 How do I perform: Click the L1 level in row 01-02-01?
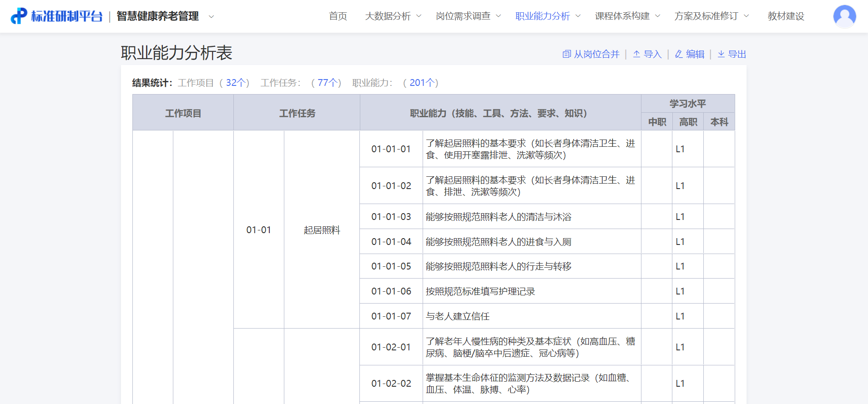[x=680, y=347]
